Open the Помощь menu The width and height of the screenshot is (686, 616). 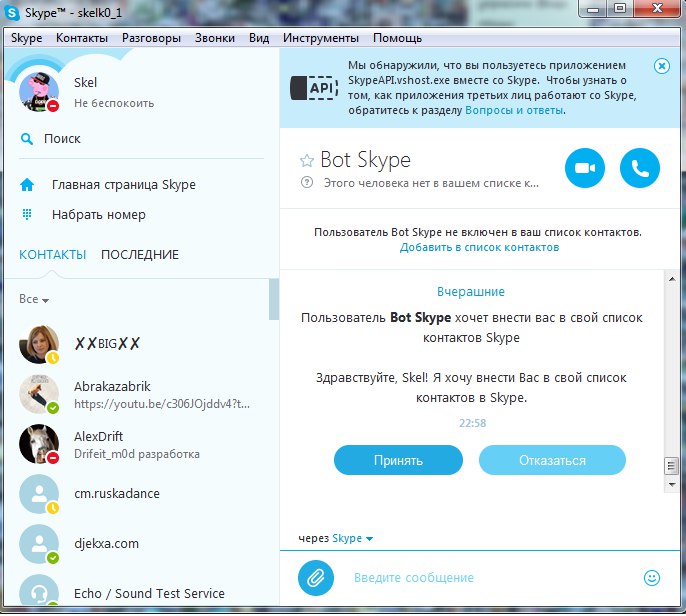(x=397, y=38)
